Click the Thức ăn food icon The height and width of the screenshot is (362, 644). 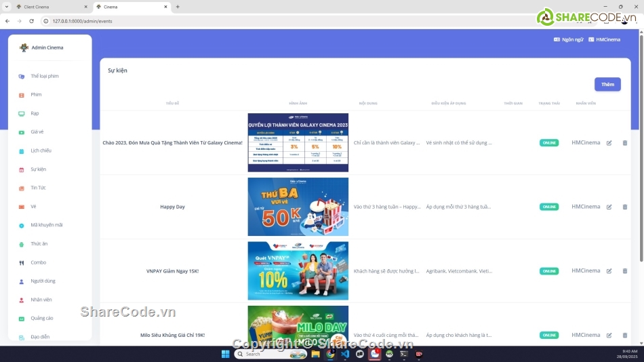pyautogui.click(x=22, y=244)
